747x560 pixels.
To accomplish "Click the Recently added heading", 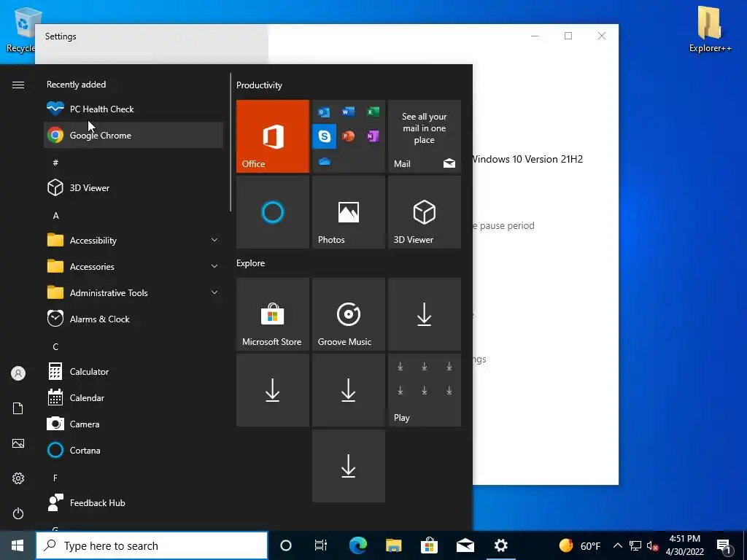I will 76,85.
